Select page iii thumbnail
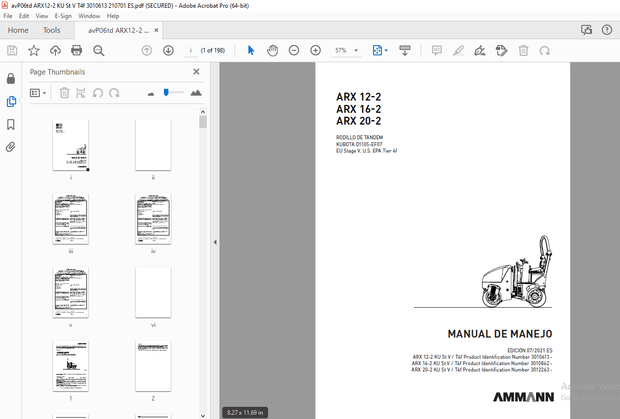This screenshot has height=419, width=620. pyautogui.click(x=71, y=219)
